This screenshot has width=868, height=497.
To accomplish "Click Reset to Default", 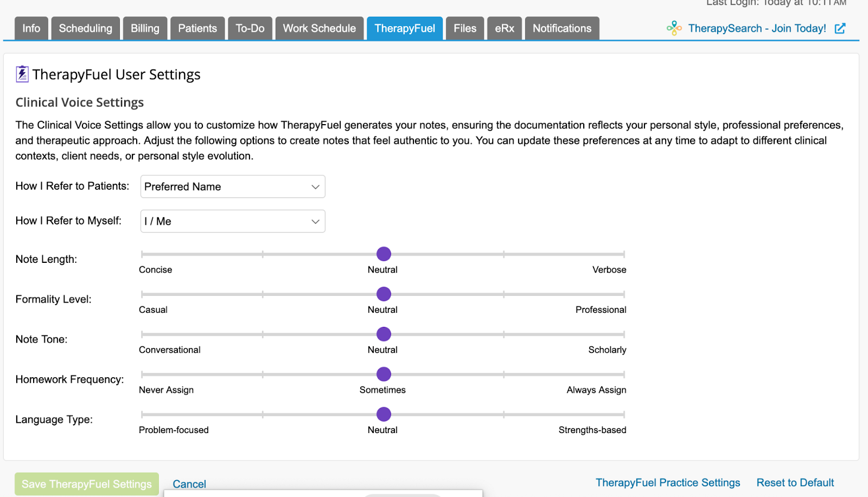I will click(795, 482).
